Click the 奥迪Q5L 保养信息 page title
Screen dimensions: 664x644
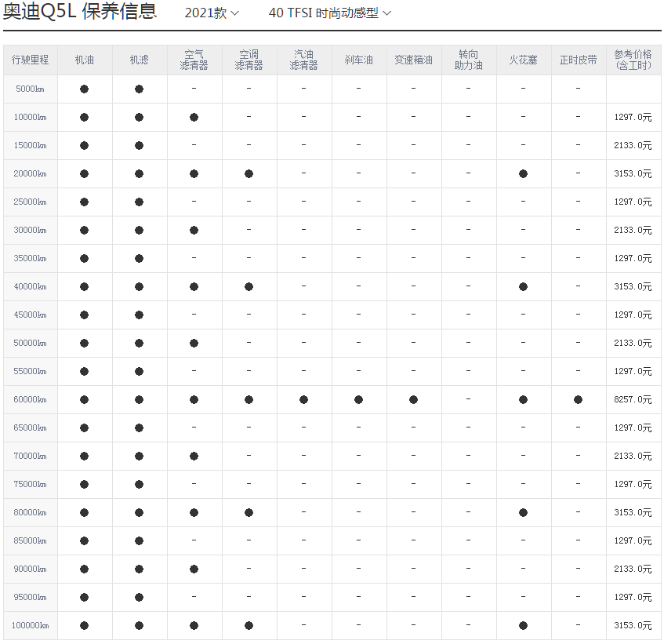tap(80, 12)
